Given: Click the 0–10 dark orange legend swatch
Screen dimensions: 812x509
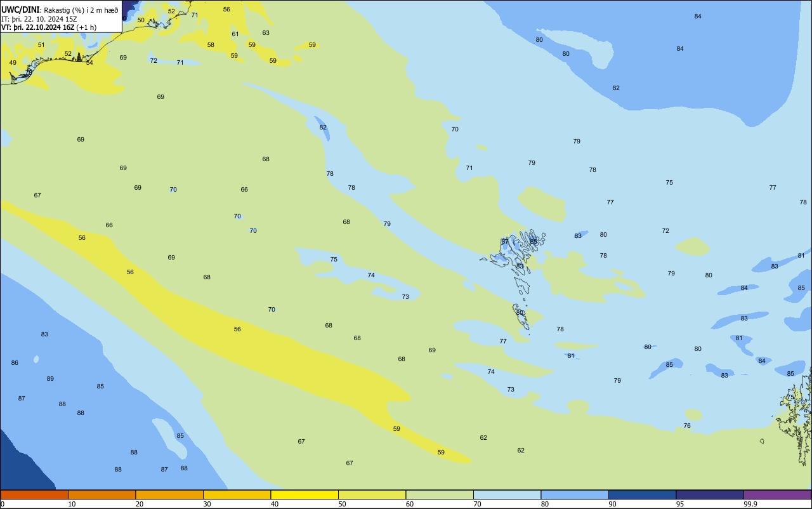Looking at the screenshot, I should click(x=34, y=494).
